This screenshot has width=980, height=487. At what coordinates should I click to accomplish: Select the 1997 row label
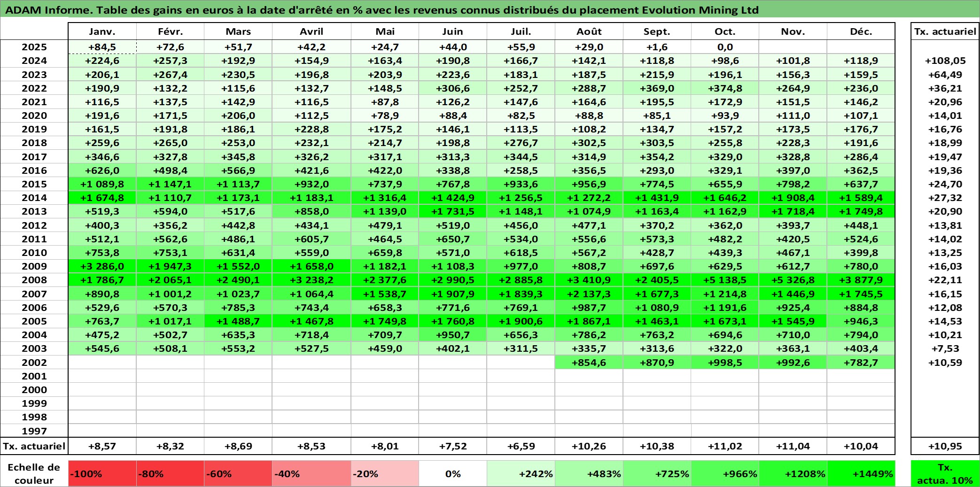coord(34,431)
